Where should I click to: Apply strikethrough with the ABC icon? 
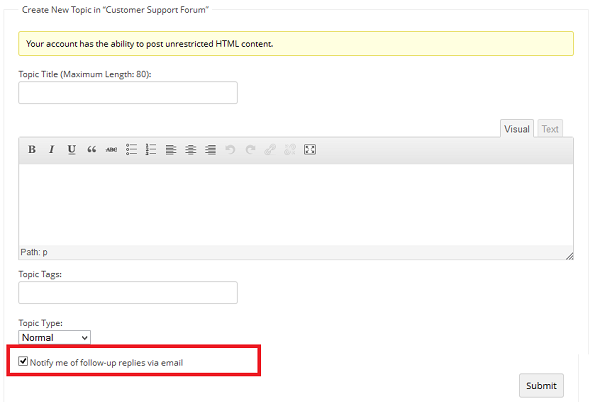click(x=111, y=149)
